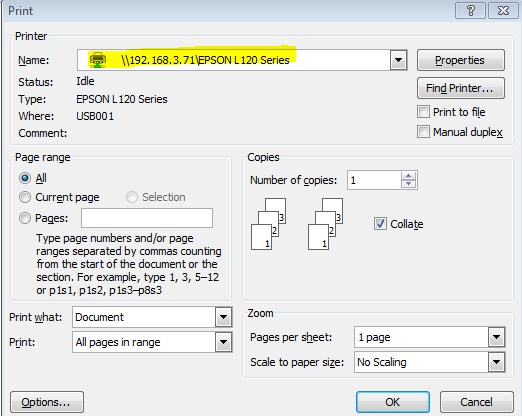This screenshot has width=522, height=416.
Task: Open the Help question mark button
Action: pos(470,11)
